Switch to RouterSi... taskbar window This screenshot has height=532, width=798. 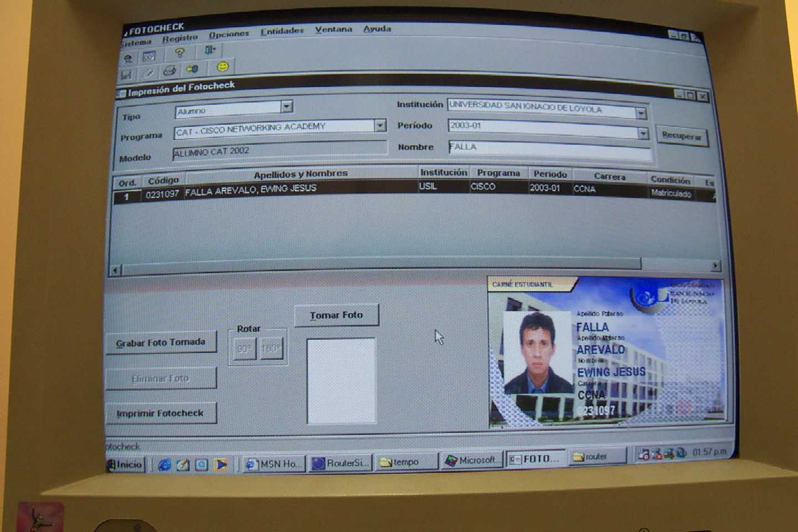coord(340,463)
